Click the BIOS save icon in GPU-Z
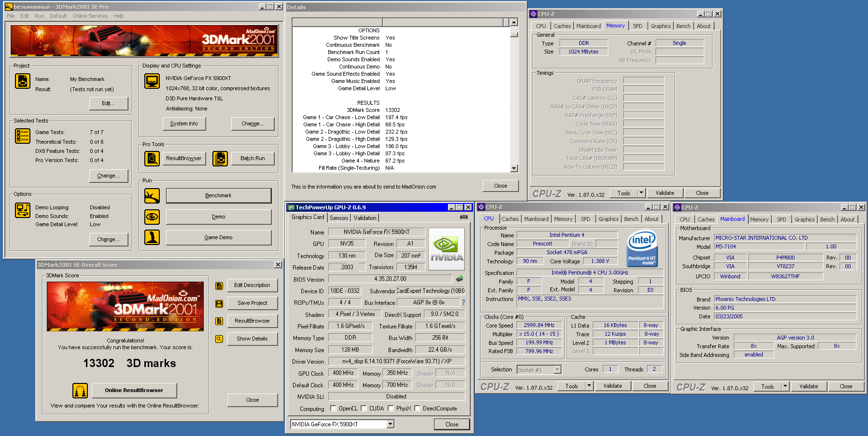 (460, 279)
